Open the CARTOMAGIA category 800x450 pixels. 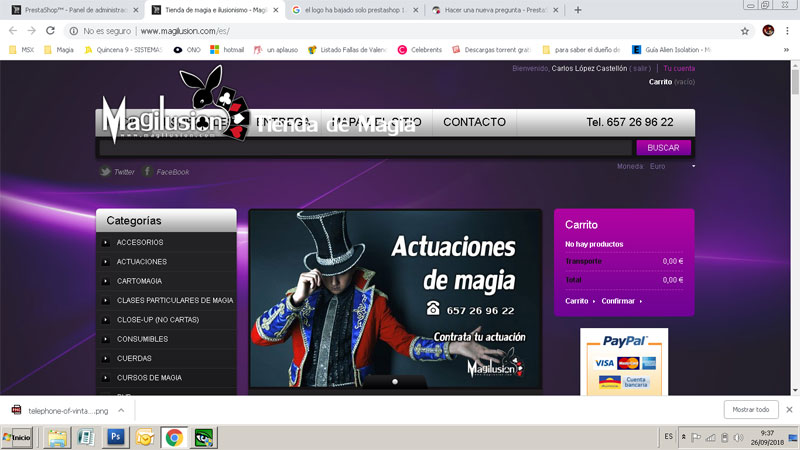(139, 281)
